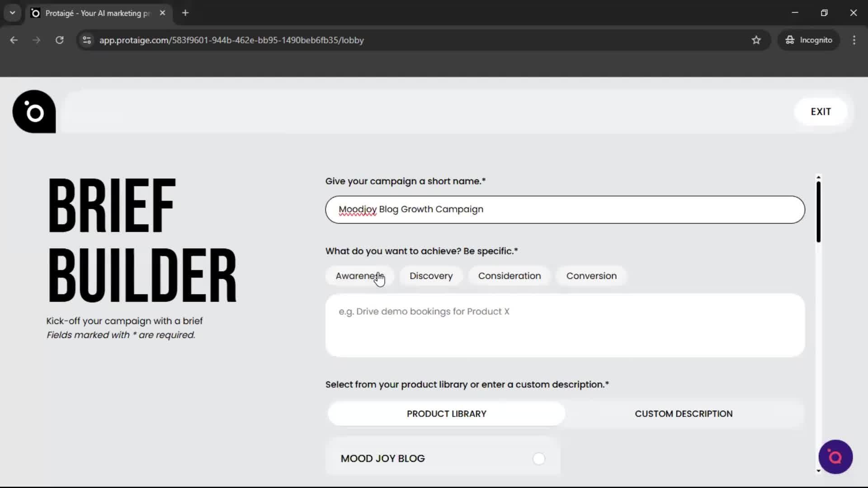Open site settings via the address bar icon

tap(86, 40)
